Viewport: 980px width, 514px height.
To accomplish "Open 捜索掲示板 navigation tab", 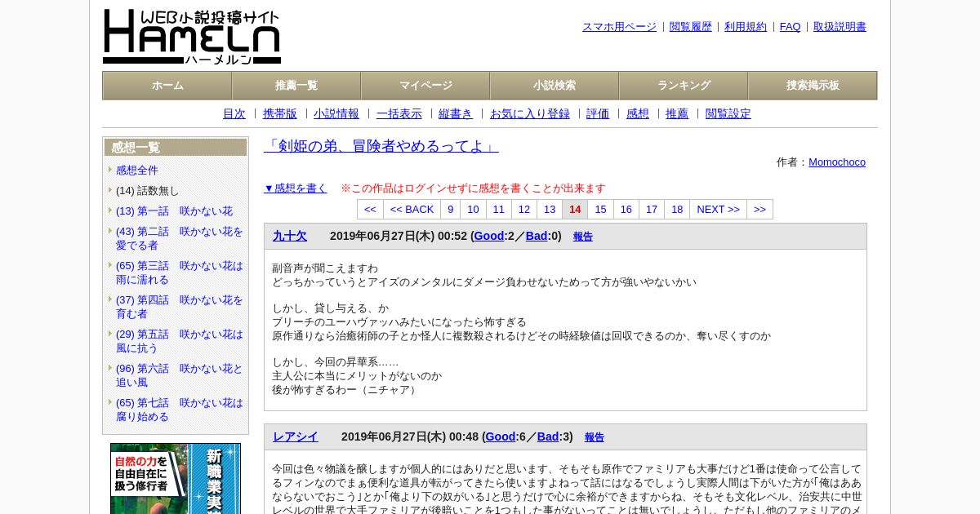I will 813,86.
